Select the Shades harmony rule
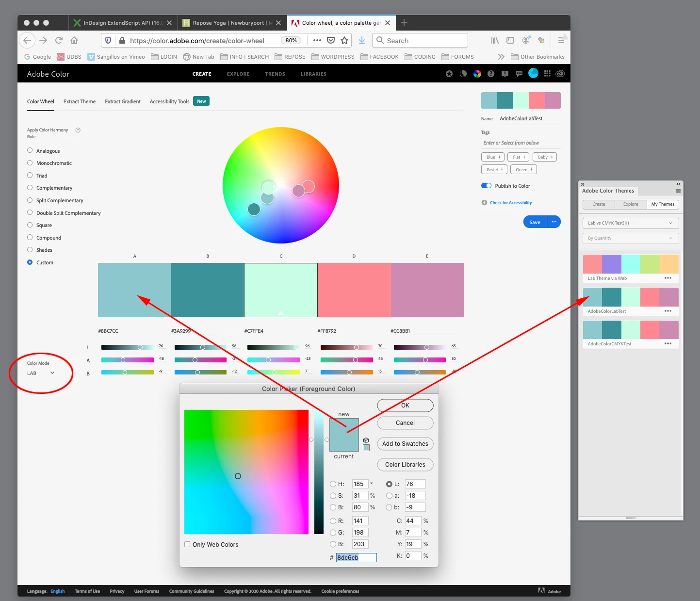700x601 pixels. pyautogui.click(x=30, y=250)
